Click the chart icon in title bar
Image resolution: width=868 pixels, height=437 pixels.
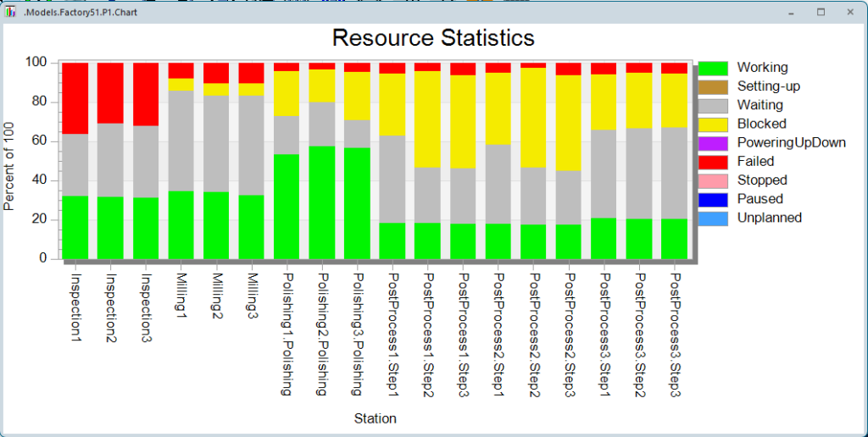point(11,13)
